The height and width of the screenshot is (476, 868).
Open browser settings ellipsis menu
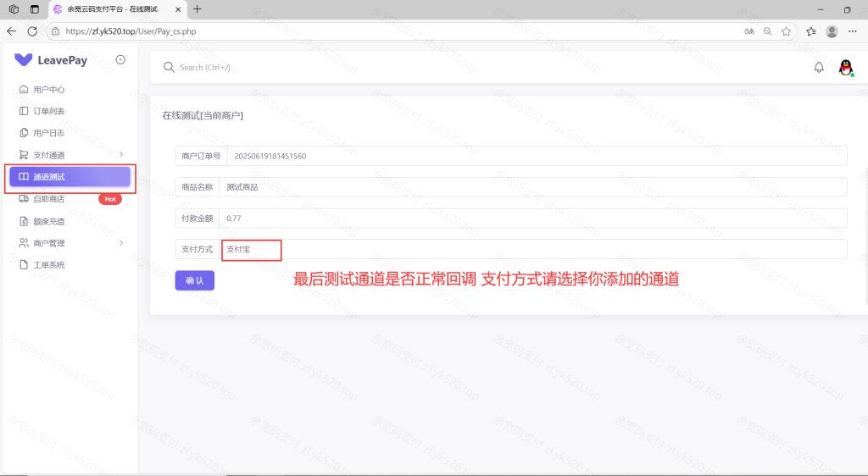pyautogui.click(x=852, y=31)
